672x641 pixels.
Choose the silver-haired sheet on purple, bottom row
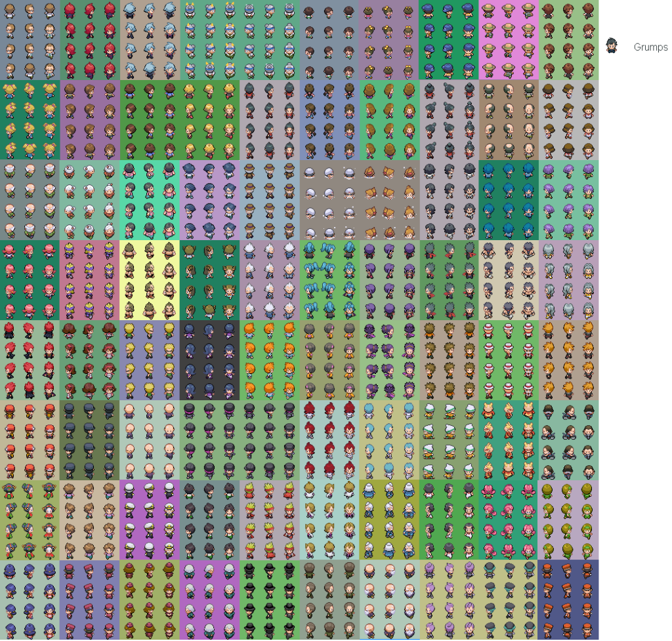point(210,600)
